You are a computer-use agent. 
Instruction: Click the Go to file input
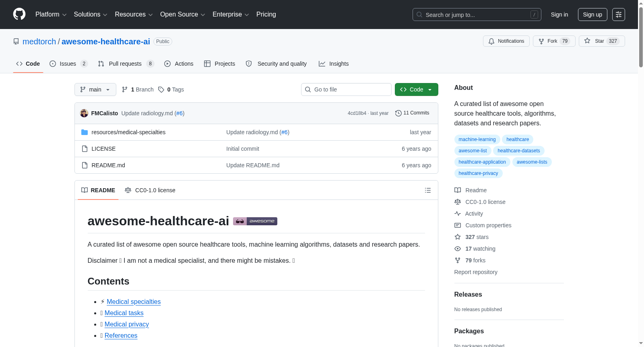click(x=346, y=89)
